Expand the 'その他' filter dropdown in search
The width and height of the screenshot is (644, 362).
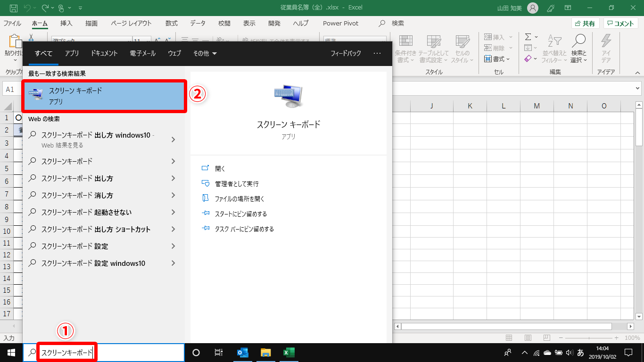coord(205,53)
